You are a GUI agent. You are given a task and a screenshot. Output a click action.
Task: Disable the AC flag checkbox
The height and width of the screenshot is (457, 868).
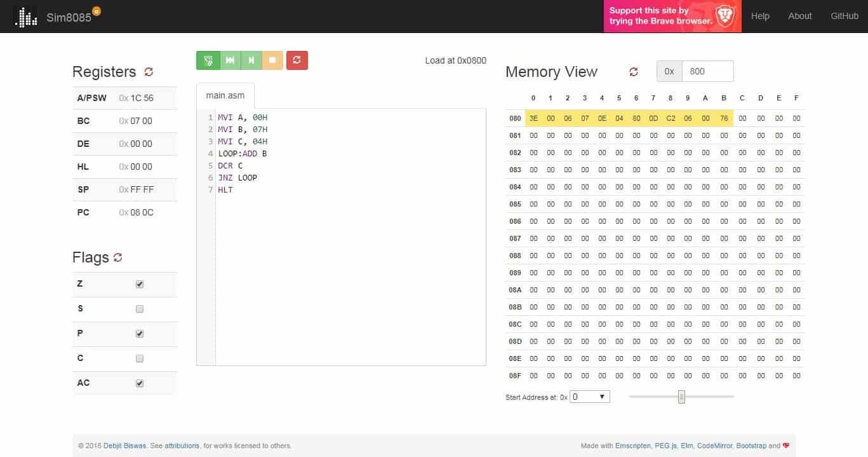[x=140, y=383]
